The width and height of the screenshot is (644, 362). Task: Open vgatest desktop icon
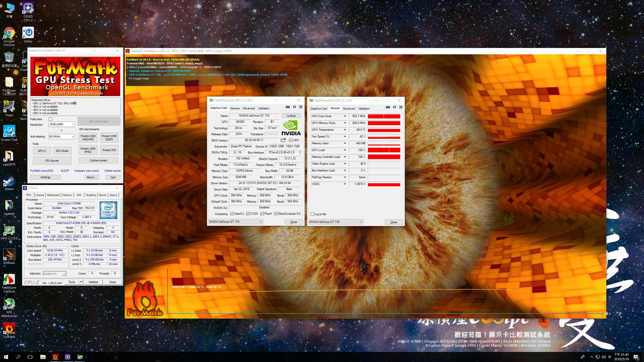coord(9,207)
